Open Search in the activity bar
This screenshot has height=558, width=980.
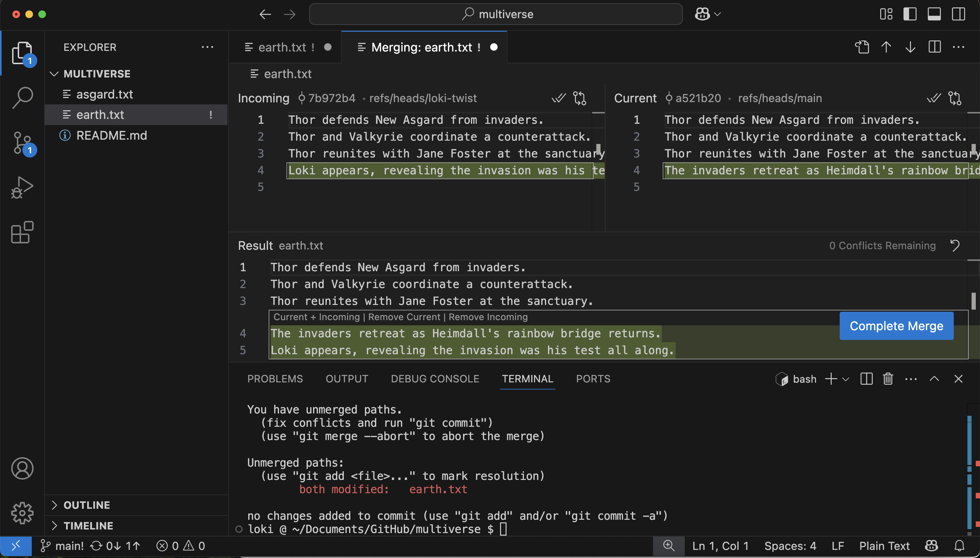[22, 97]
